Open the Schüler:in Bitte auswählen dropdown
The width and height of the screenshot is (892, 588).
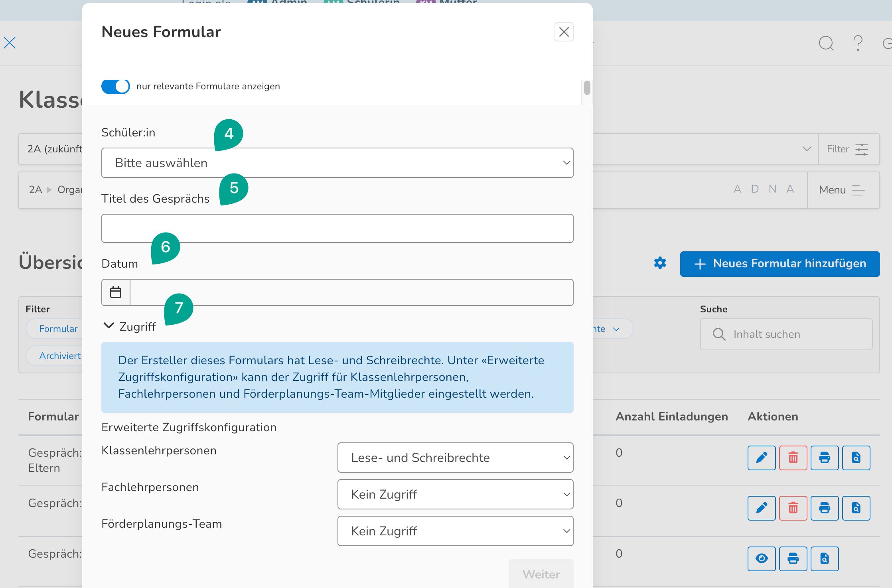[x=337, y=163]
